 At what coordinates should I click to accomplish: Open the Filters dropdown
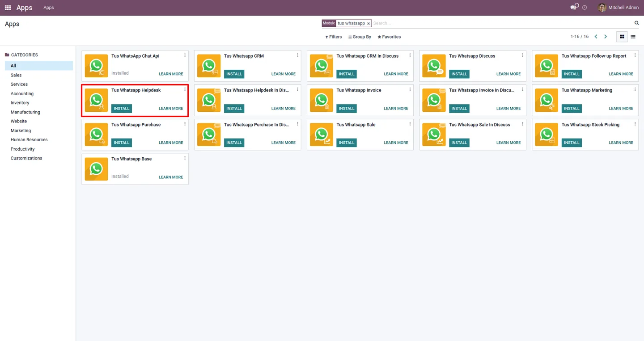[334, 37]
